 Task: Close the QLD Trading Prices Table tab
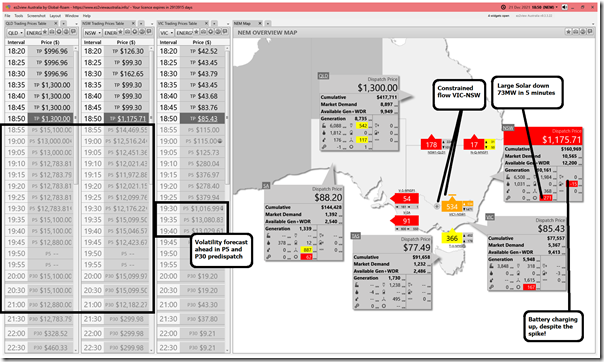click(x=55, y=23)
